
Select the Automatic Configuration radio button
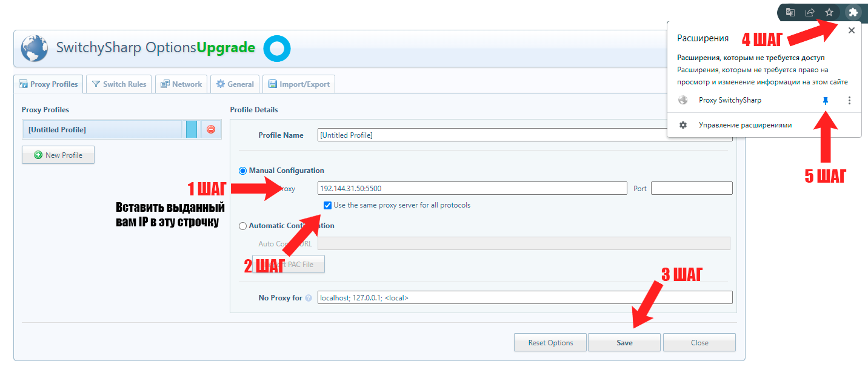pos(243,226)
